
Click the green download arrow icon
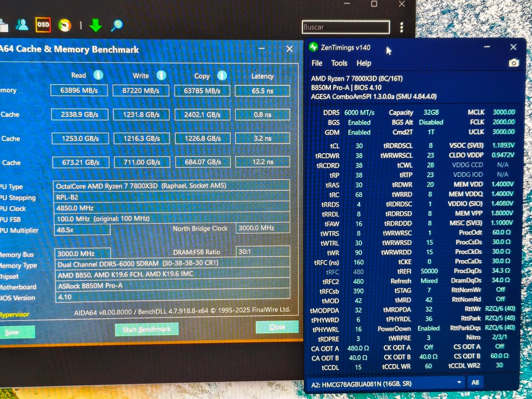click(96, 26)
